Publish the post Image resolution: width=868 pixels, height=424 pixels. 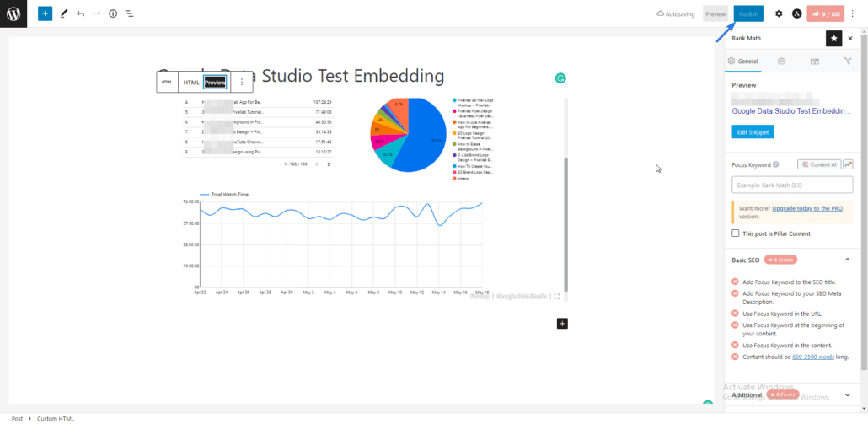748,13
